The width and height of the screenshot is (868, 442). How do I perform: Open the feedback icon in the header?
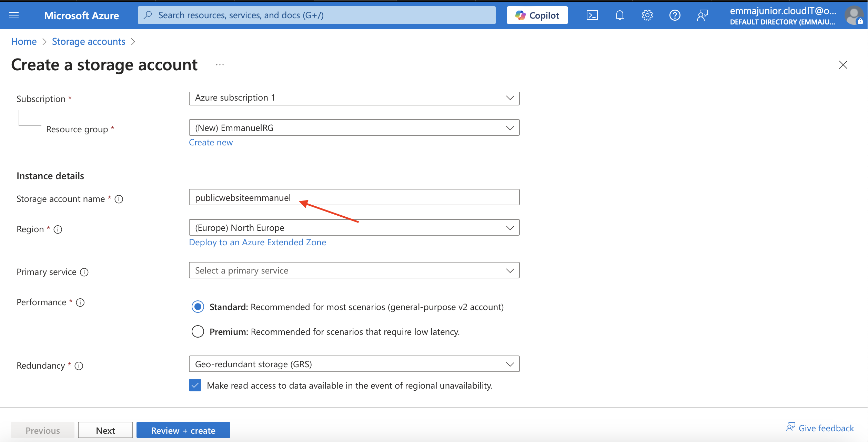pos(702,15)
